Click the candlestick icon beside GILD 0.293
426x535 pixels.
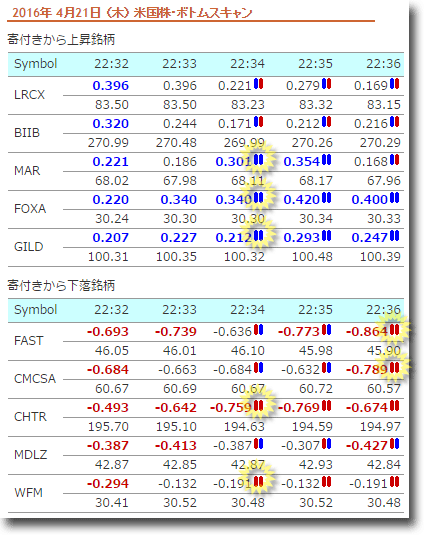click(x=326, y=236)
